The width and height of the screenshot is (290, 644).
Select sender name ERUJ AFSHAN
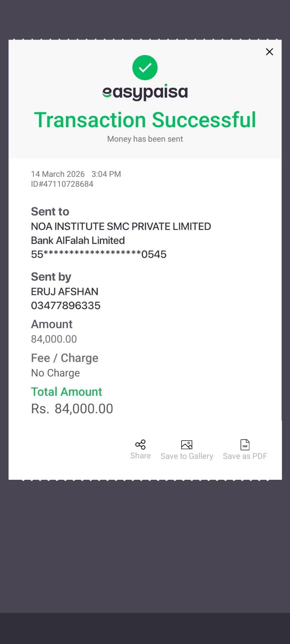tap(64, 291)
